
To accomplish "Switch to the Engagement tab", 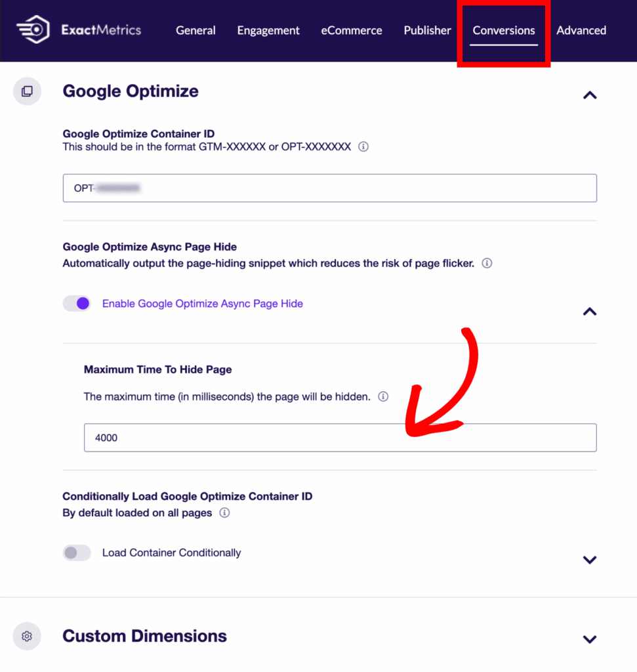I will click(268, 30).
